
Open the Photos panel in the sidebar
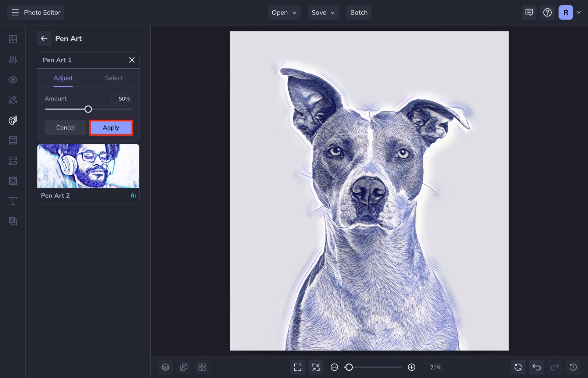(x=12, y=39)
